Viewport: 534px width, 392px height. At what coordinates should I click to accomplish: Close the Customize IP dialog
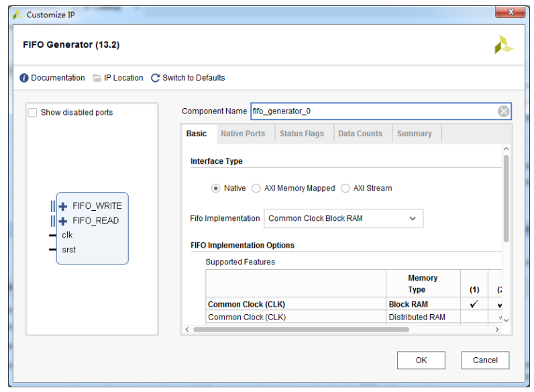pyautogui.click(x=511, y=12)
